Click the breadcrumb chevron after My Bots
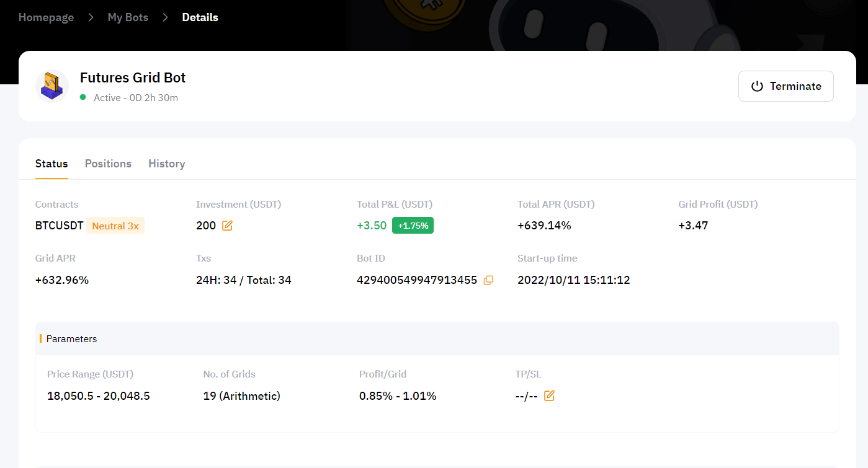 [165, 17]
